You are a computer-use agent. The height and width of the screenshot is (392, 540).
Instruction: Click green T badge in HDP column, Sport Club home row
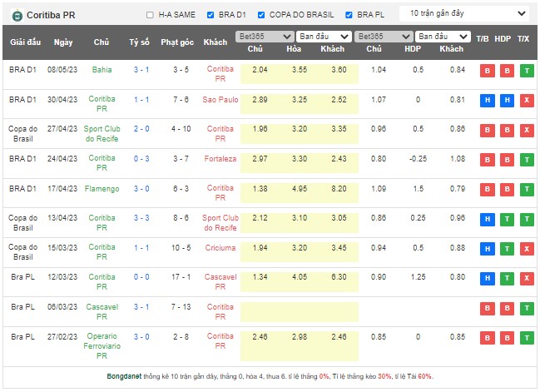506,218
